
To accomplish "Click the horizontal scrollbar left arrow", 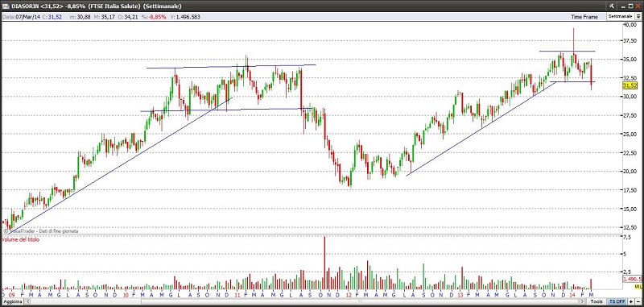I will point(28,301).
